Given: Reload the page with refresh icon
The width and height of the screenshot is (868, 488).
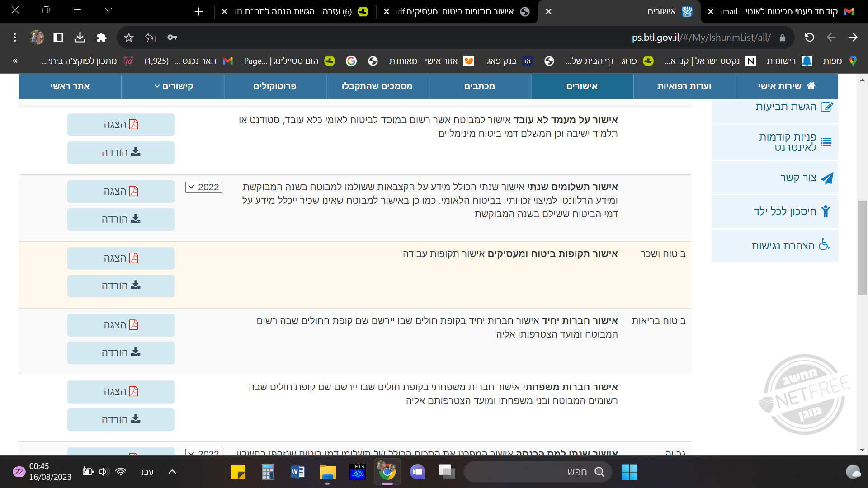Looking at the screenshot, I should click(809, 38).
